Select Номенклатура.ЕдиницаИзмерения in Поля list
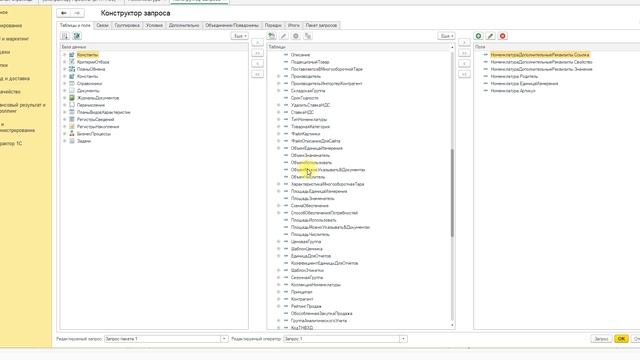 524,84
